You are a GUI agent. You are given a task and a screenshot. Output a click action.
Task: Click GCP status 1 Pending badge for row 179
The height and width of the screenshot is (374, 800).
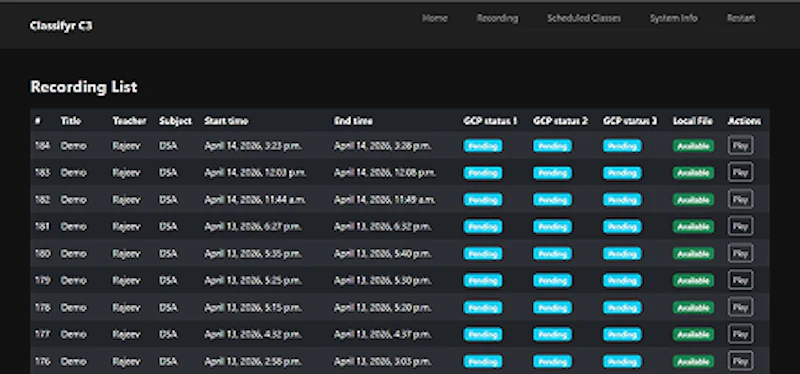(483, 281)
